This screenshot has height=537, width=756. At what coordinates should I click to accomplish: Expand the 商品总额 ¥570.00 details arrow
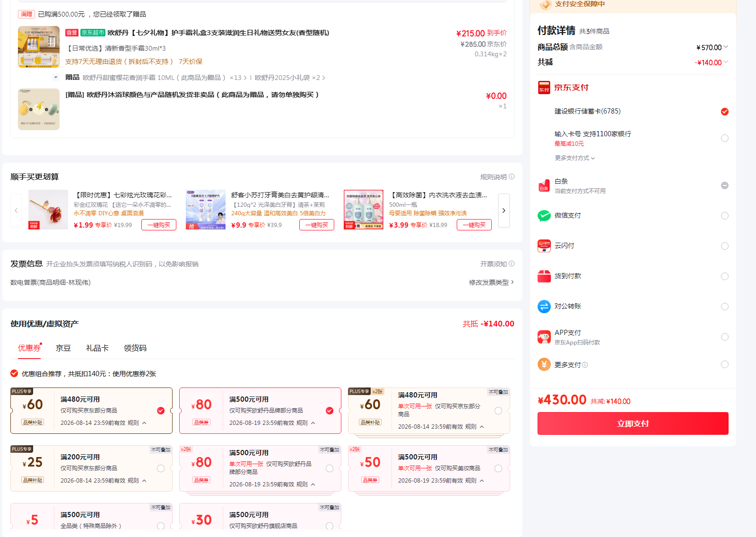click(726, 47)
